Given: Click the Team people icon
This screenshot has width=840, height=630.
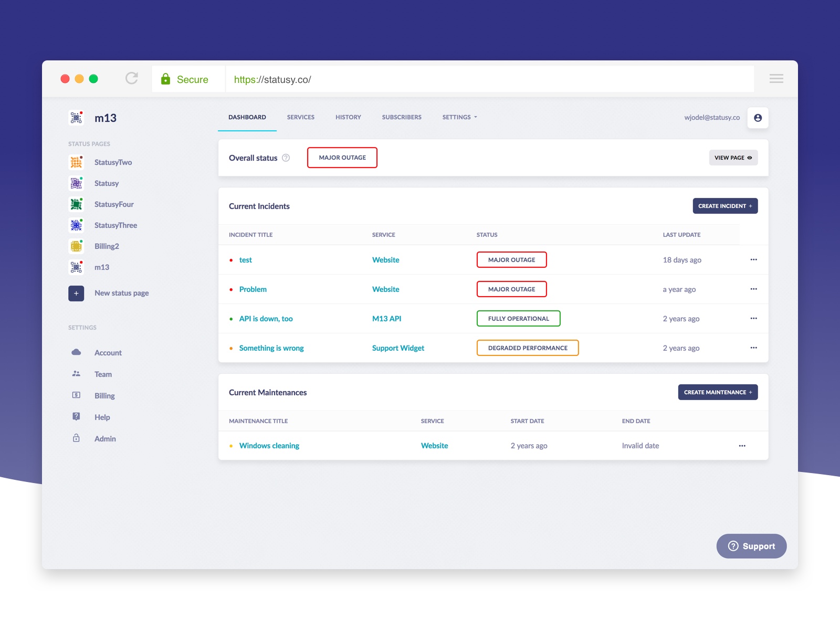Looking at the screenshot, I should click(x=76, y=374).
